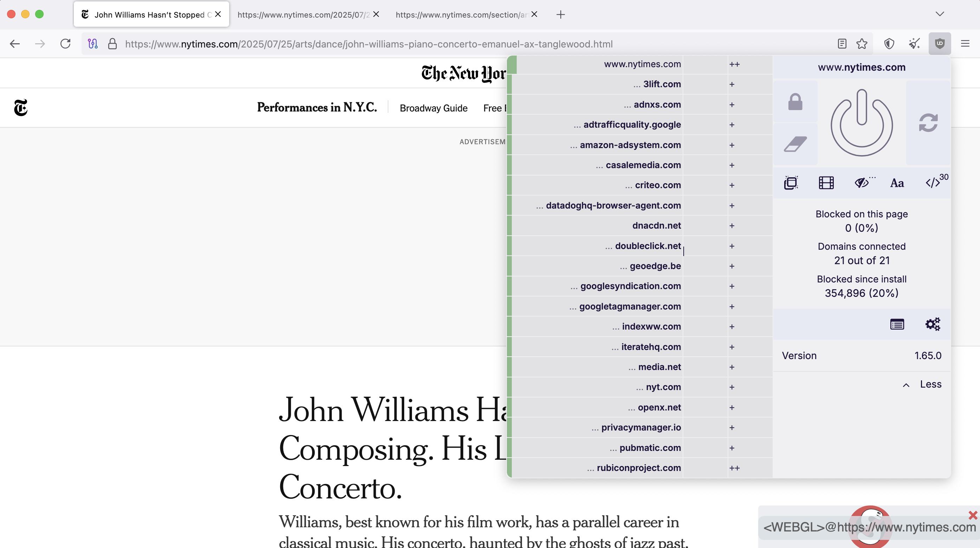Toggle uBlock Origin's large power button
This screenshot has height=548, width=980.
click(x=861, y=122)
